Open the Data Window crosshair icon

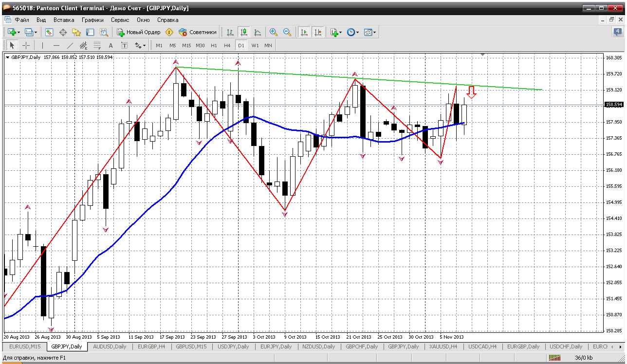click(x=63, y=32)
